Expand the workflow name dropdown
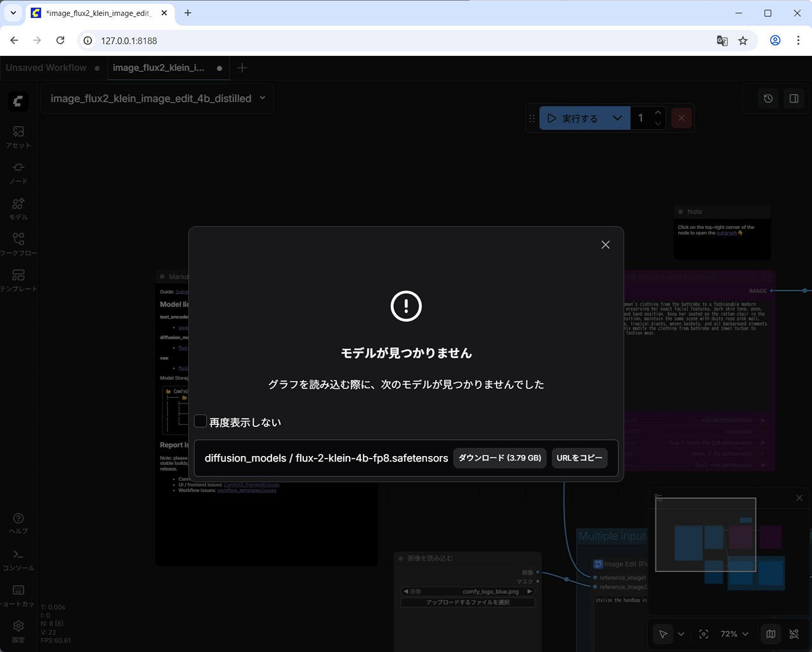The width and height of the screenshot is (812, 652). click(x=263, y=98)
